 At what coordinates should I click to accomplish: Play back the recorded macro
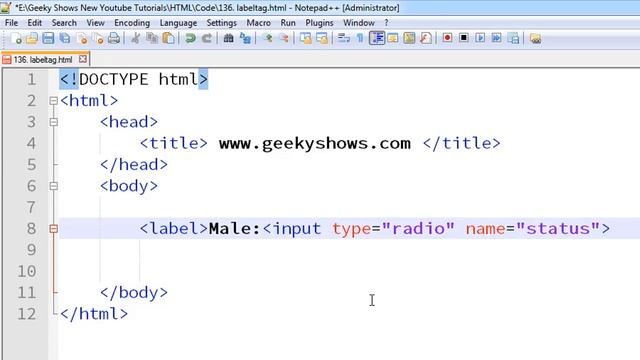[480, 38]
